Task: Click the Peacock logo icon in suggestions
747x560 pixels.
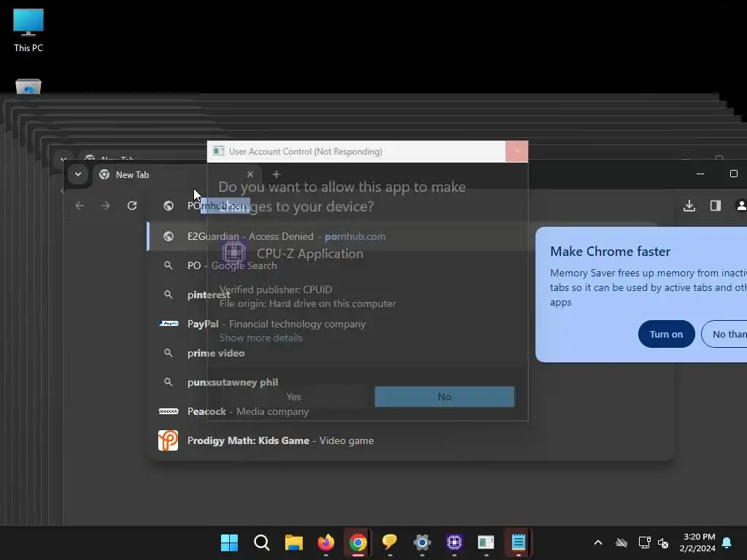Action: 169,411
